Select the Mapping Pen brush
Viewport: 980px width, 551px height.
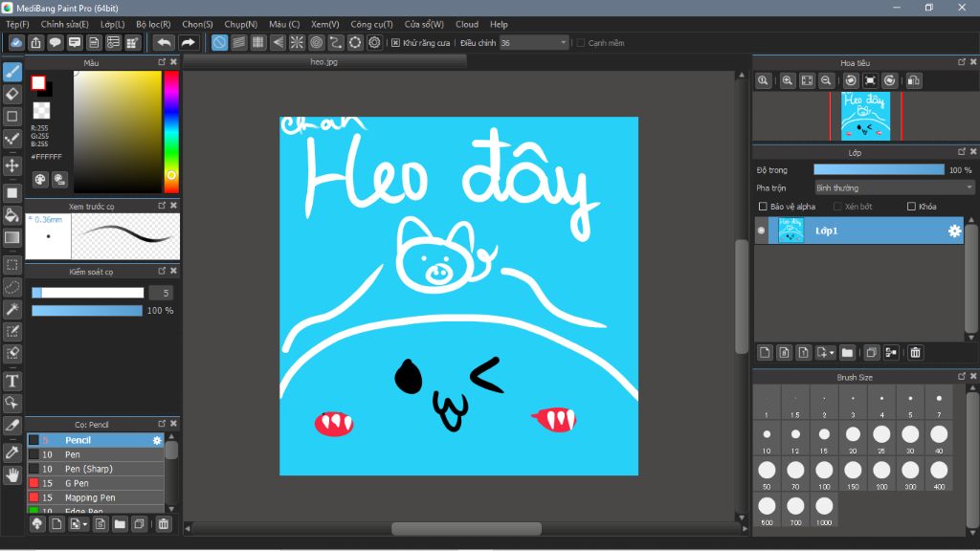(96, 497)
